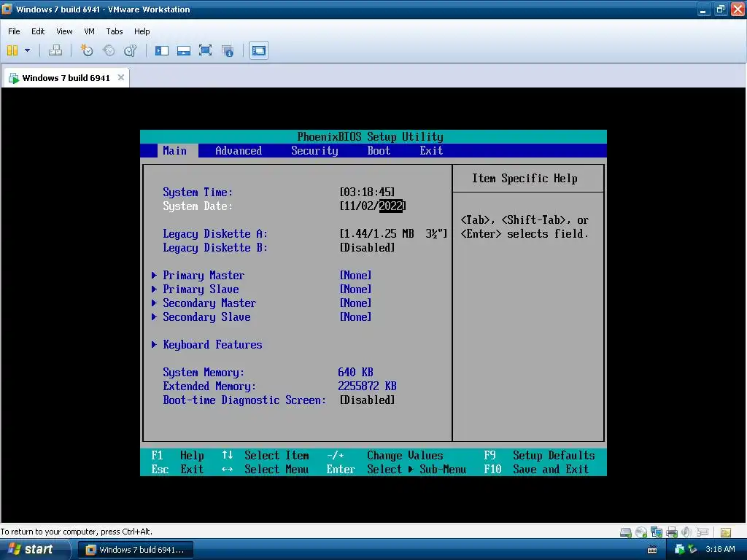Switch to the BIOS Security tab
This screenshot has height=560, width=747.
pos(314,150)
